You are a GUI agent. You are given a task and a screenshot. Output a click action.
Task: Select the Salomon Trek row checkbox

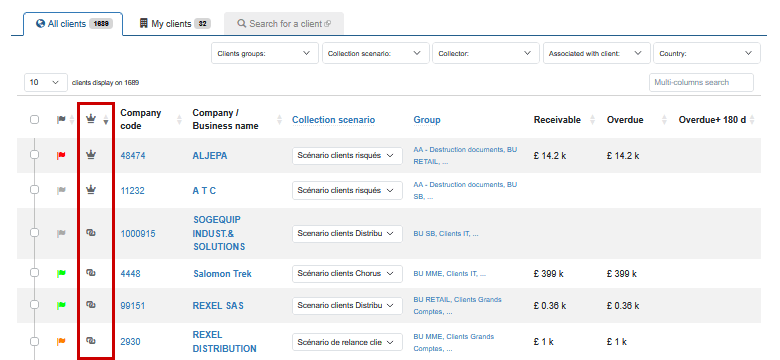tap(34, 272)
